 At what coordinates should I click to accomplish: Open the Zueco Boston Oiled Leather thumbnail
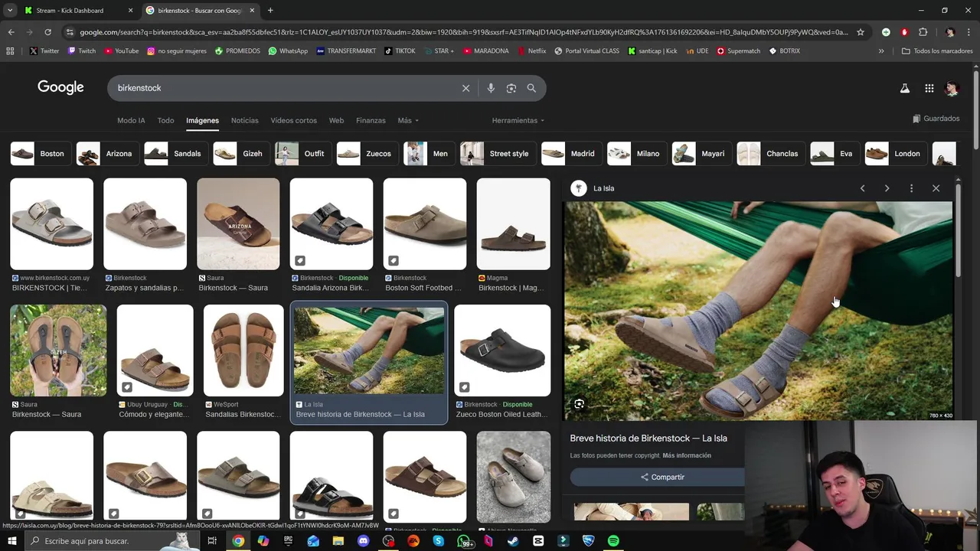pos(502,350)
